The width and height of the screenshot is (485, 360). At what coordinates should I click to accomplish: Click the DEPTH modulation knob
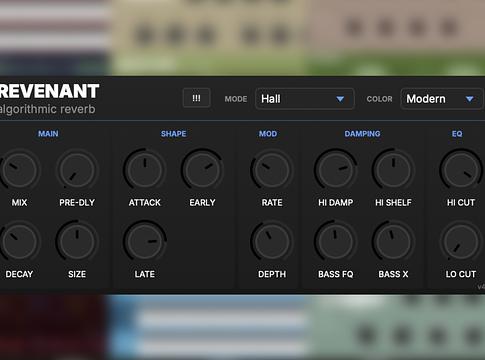click(x=272, y=242)
